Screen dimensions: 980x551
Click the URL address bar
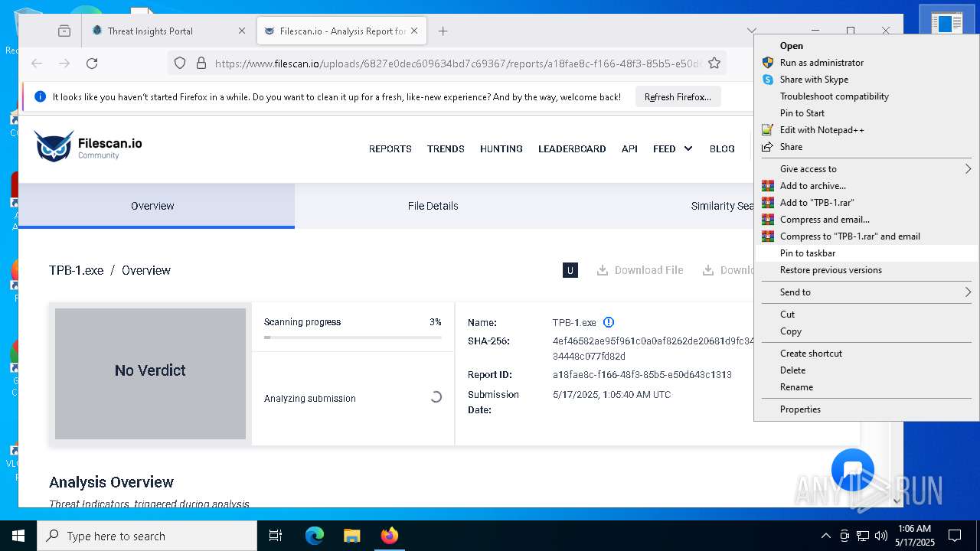pyautogui.click(x=457, y=64)
